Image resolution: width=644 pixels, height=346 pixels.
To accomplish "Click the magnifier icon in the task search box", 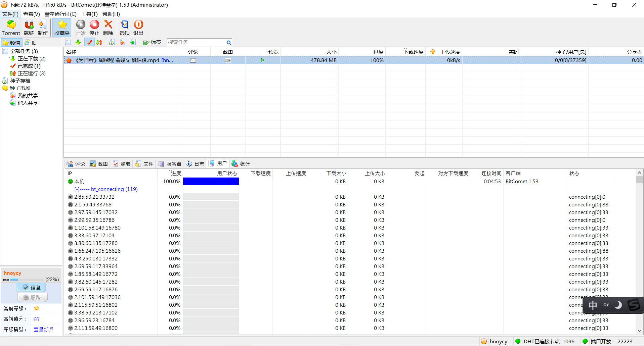I will pyautogui.click(x=229, y=43).
